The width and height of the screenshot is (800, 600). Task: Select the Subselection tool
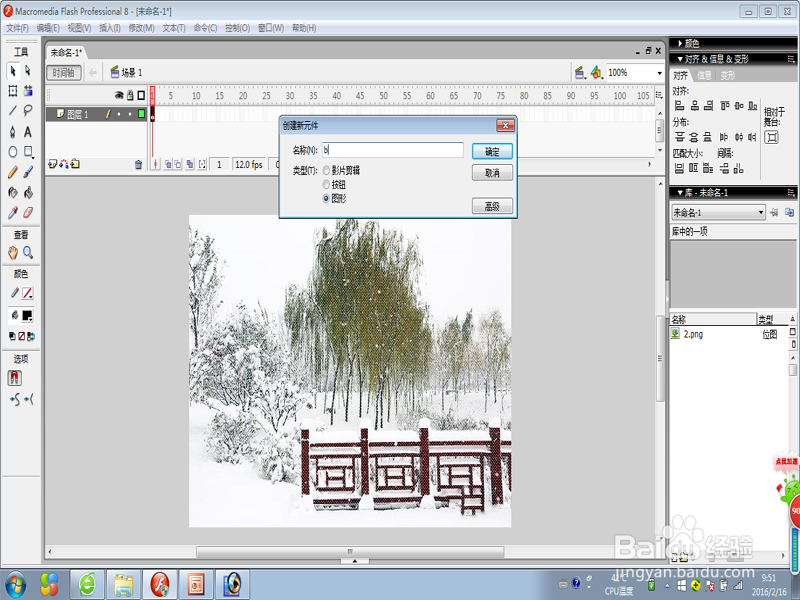click(x=28, y=70)
